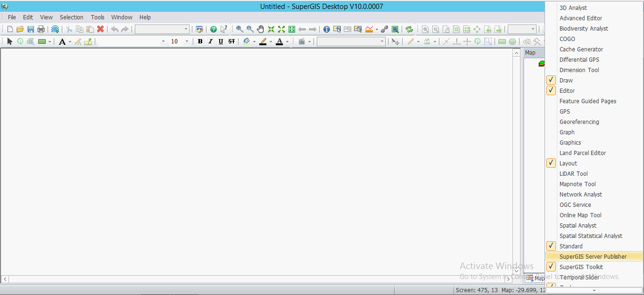Screen dimensions: 644x295
Task: Click the Underline formatting button
Action: (221, 41)
